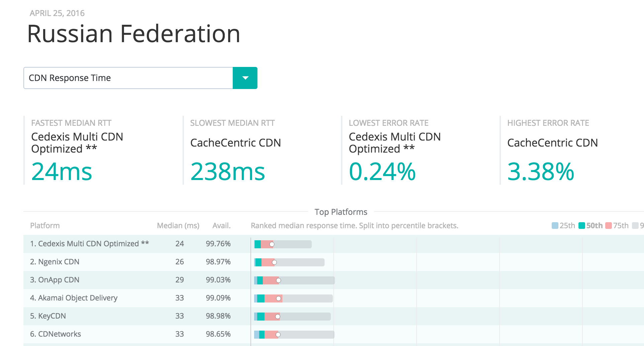Click the Top Platforms section title
644x346 pixels.
click(x=341, y=212)
